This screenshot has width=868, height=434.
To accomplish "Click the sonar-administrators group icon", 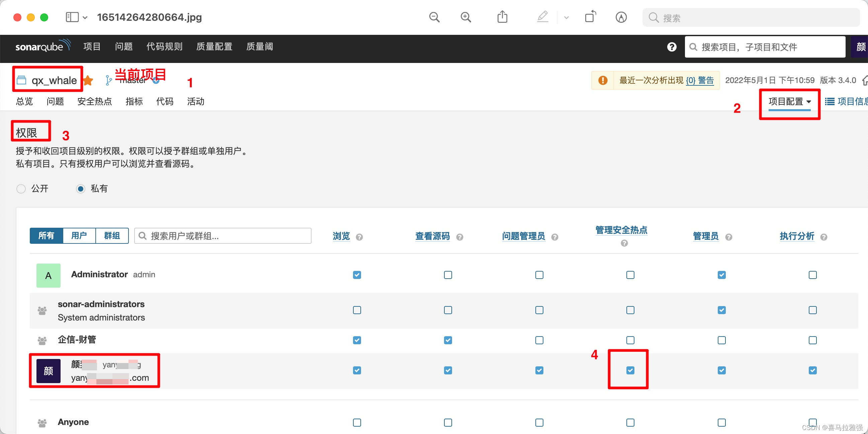I will click(x=42, y=310).
